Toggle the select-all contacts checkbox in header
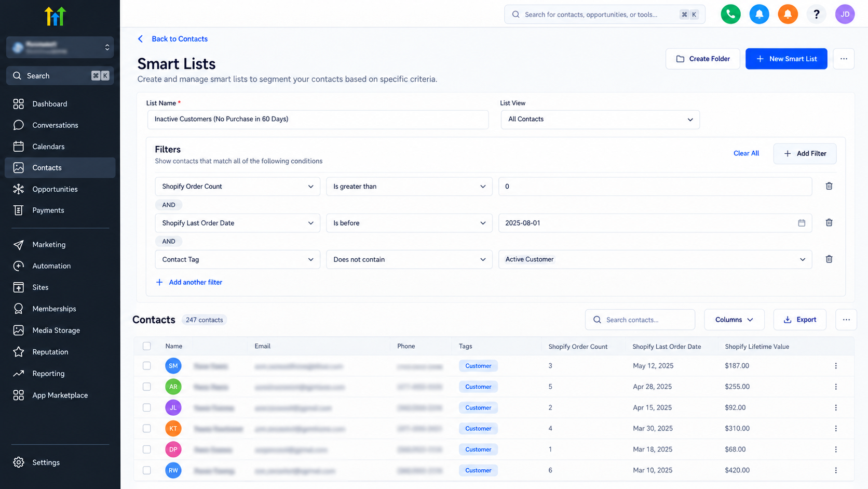This screenshot has width=868, height=489. pos(147,346)
